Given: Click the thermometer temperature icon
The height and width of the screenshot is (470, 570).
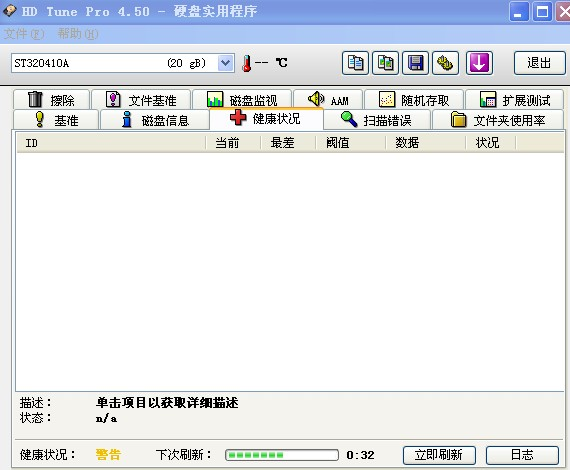Looking at the screenshot, I should click(247, 63).
